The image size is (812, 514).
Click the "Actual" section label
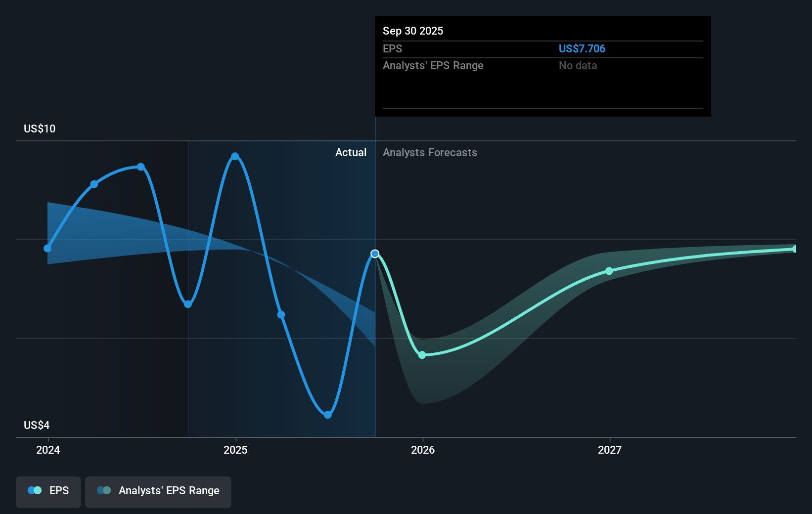coord(351,152)
